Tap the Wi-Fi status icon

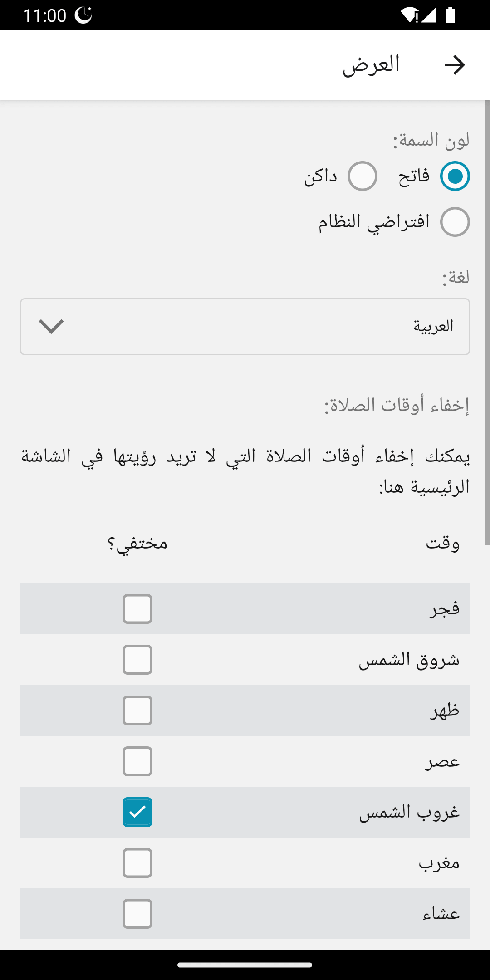click(410, 15)
